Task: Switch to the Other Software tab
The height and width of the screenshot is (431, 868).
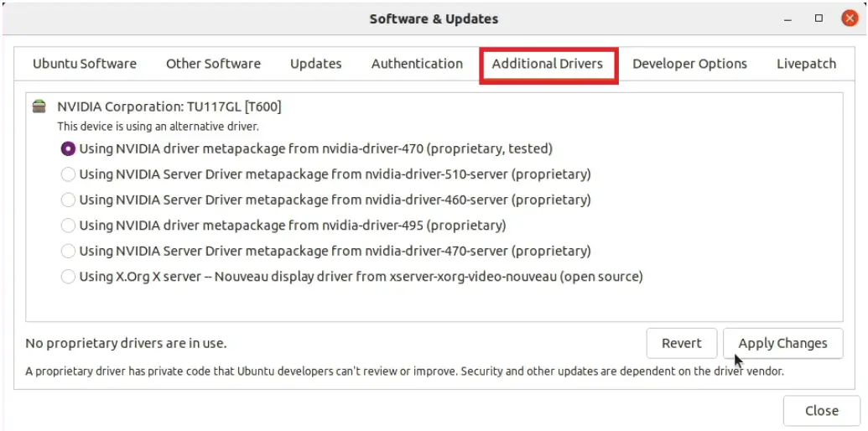Action: click(213, 64)
